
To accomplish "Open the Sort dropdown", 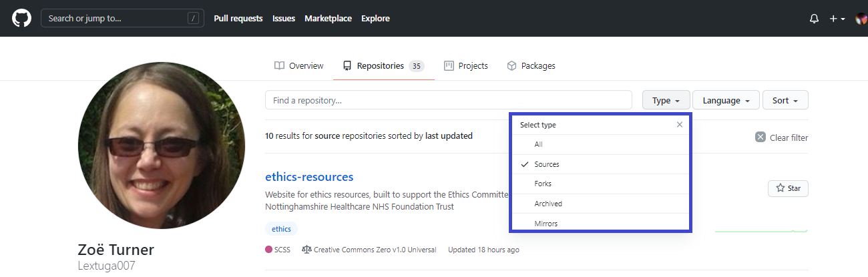I will pyautogui.click(x=785, y=100).
